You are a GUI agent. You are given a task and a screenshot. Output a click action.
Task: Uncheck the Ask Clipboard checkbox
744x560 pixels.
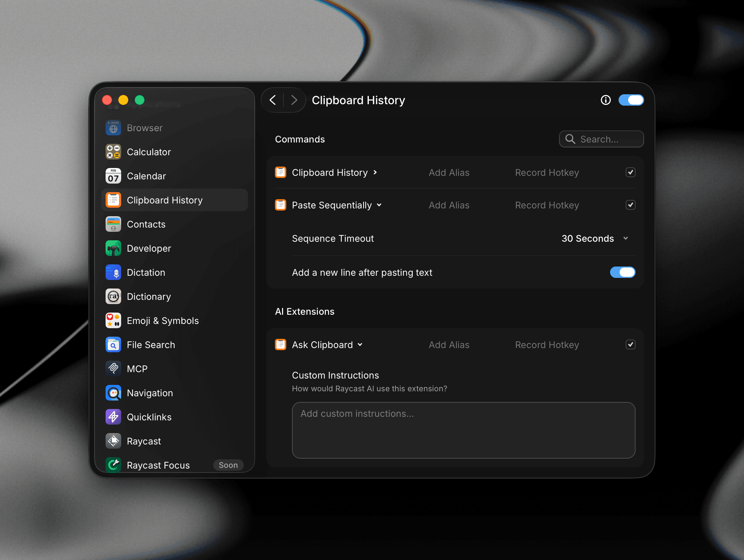click(x=630, y=345)
